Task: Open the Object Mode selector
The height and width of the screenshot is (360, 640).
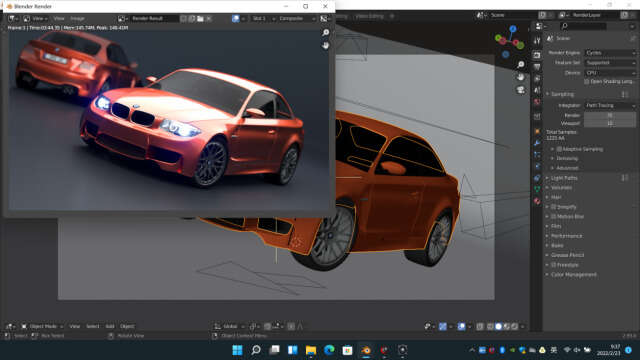Action: (42, 326)
